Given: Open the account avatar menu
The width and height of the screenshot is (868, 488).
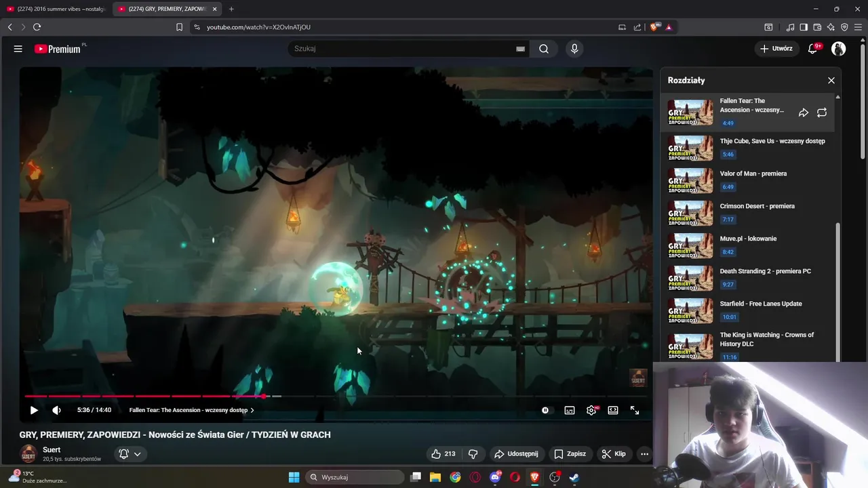Looking at the screenshot, I should click(839, 49).
